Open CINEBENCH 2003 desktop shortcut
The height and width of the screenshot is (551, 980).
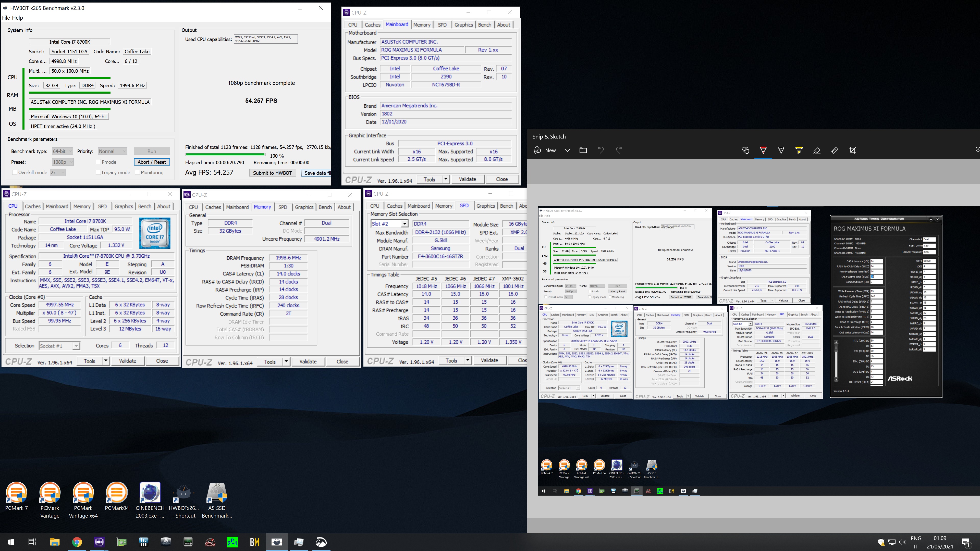coord(150,500)
